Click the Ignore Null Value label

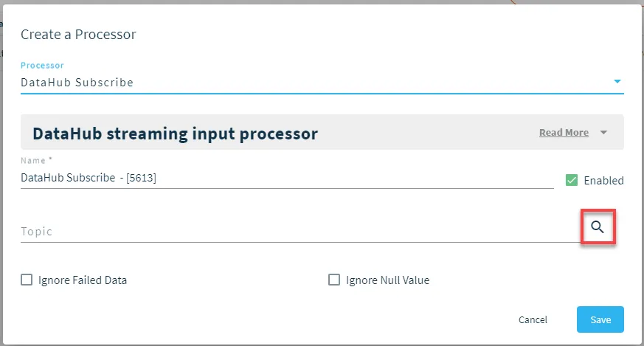point(388,280)
